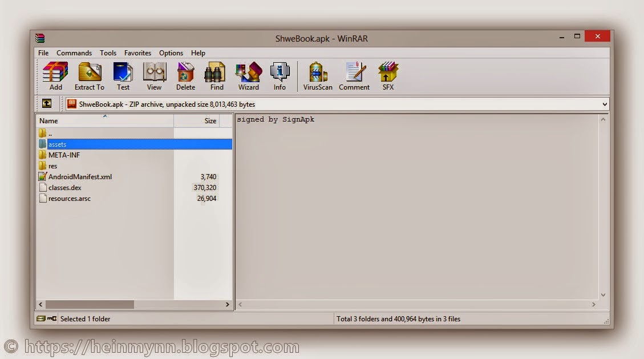This screenshot has width=644, height=359.
Task: Click the assets folder icon
Action: (x=42, y=144)
